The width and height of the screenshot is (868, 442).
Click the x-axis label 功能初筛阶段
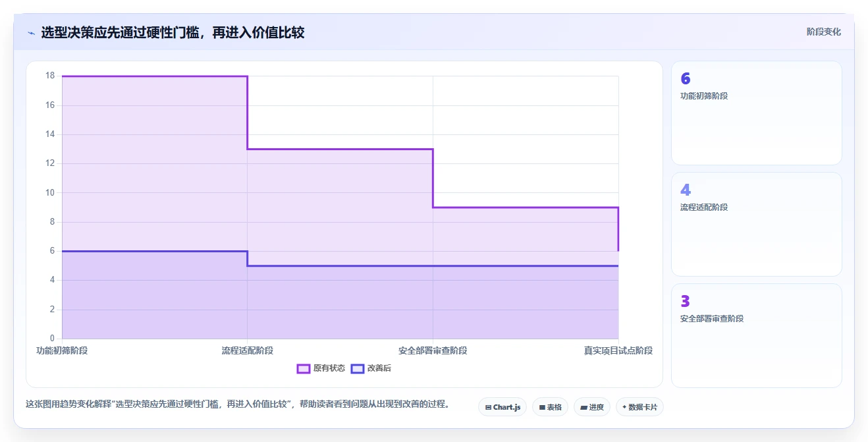(x=62, y=350)
